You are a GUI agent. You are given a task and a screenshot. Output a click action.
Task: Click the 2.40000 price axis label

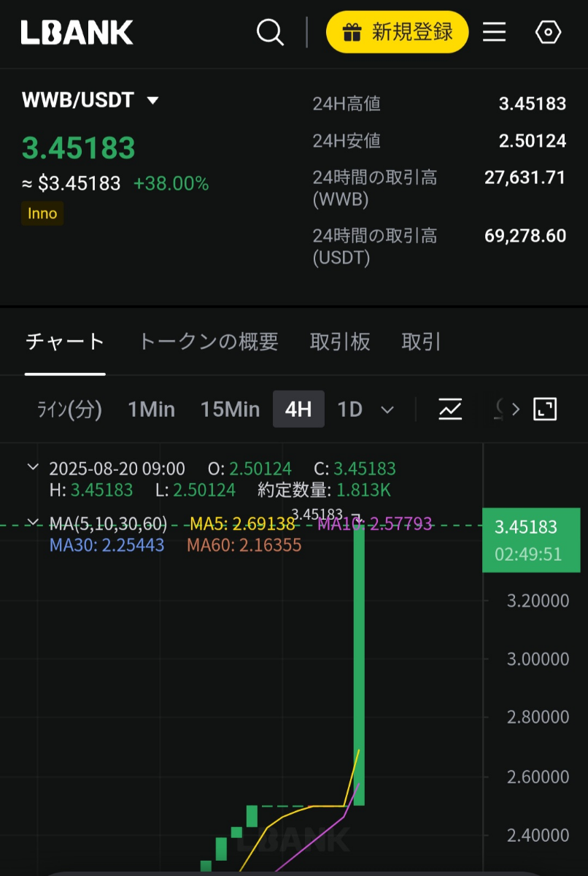point(538,834)
